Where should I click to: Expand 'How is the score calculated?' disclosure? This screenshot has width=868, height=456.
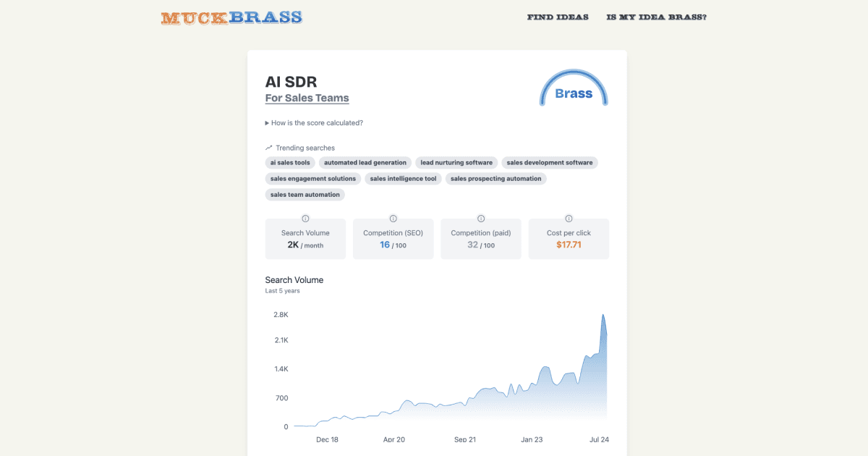[x=314, y=123]
